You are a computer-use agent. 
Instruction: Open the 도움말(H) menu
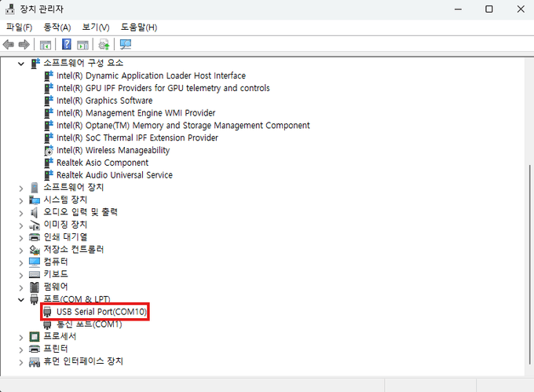[x=139, y=27]
